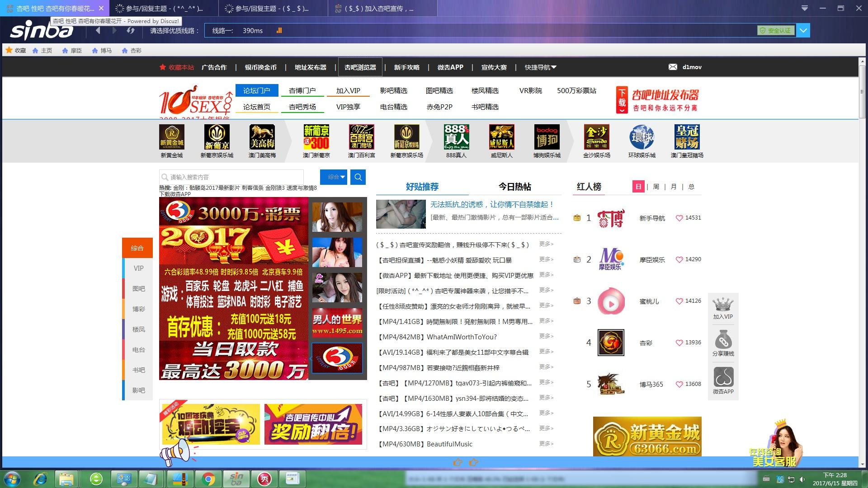The height and width of the screenshot is (488, 868).
Task: Open Google Chrome from the taskbar
Action: pyautogui.click(x=208, y=479)
